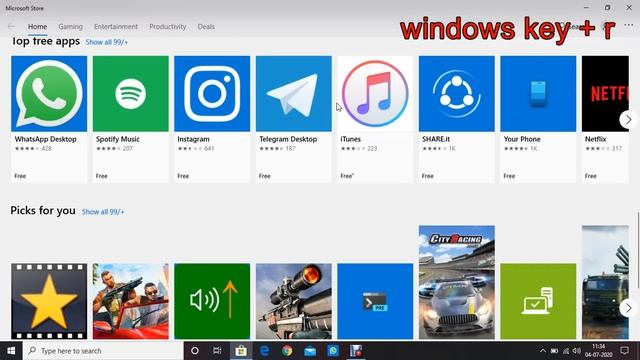The height and width of the screenshot is (360, 640).
Task: Open the Telegram Desktop app tile
Action: point(294,119)
